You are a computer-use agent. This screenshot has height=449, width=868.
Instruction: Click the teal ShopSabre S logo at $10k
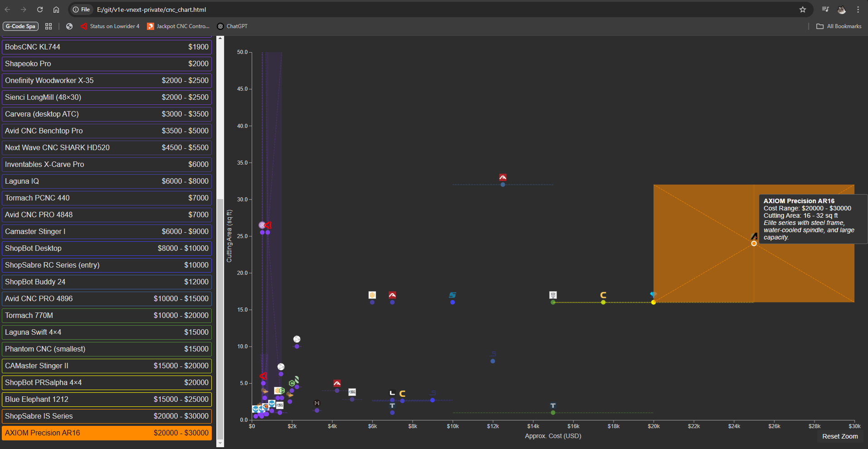click(x=453, y=295)
